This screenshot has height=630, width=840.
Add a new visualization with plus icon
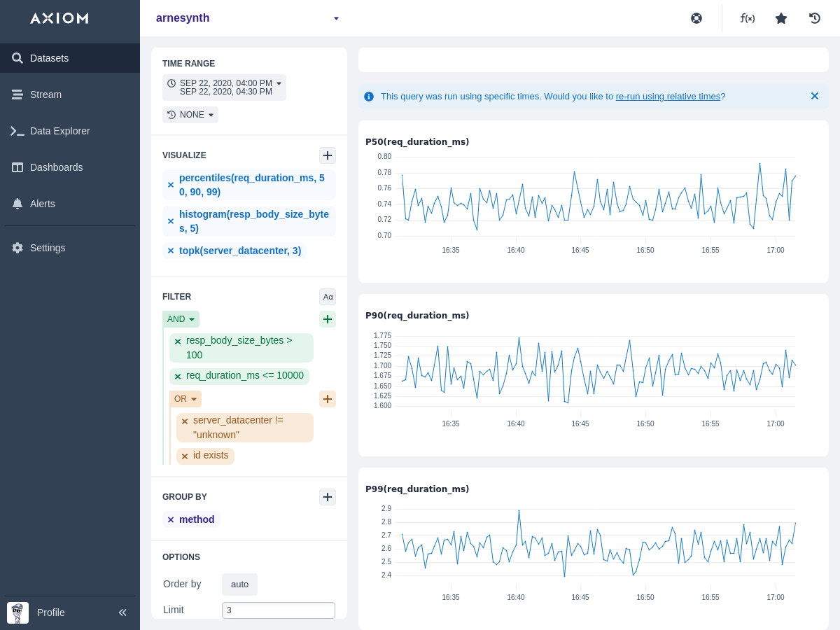tap(328, 155)
